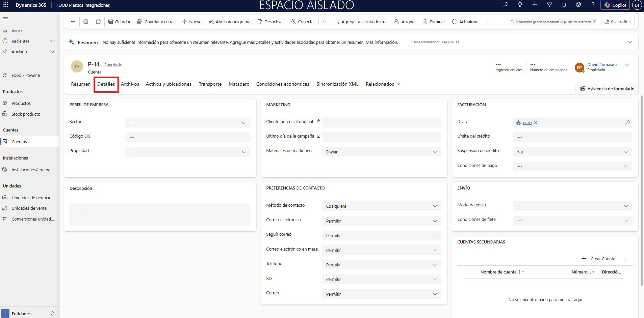Open record in new window icon
The image size is (644, 318).
98,22
